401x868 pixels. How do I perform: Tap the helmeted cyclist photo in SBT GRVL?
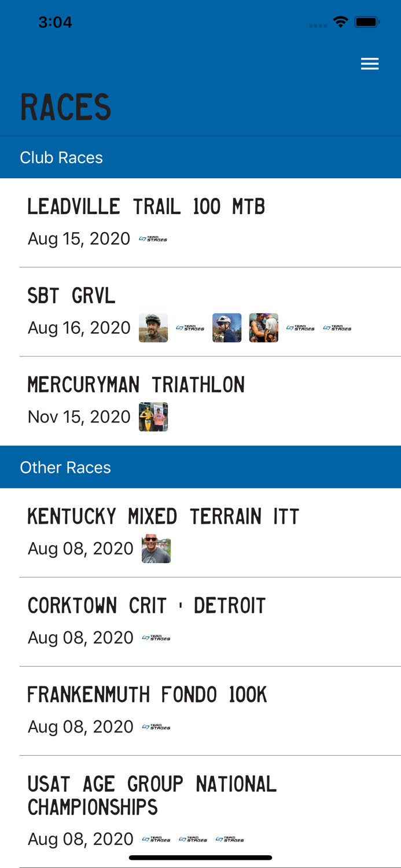(227, 328)
